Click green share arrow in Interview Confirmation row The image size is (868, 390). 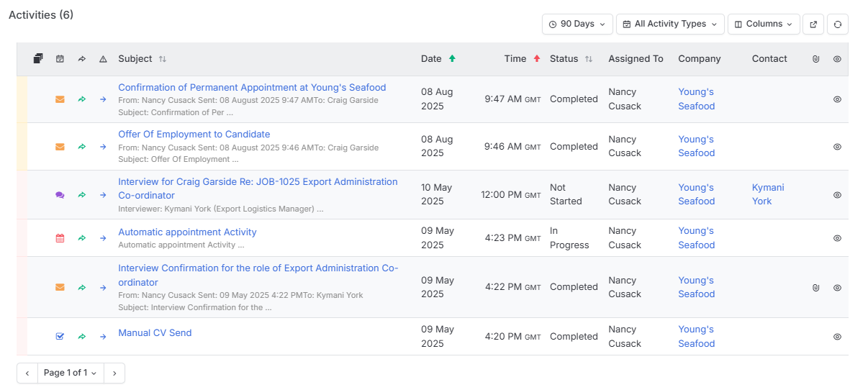coord(81,287)
